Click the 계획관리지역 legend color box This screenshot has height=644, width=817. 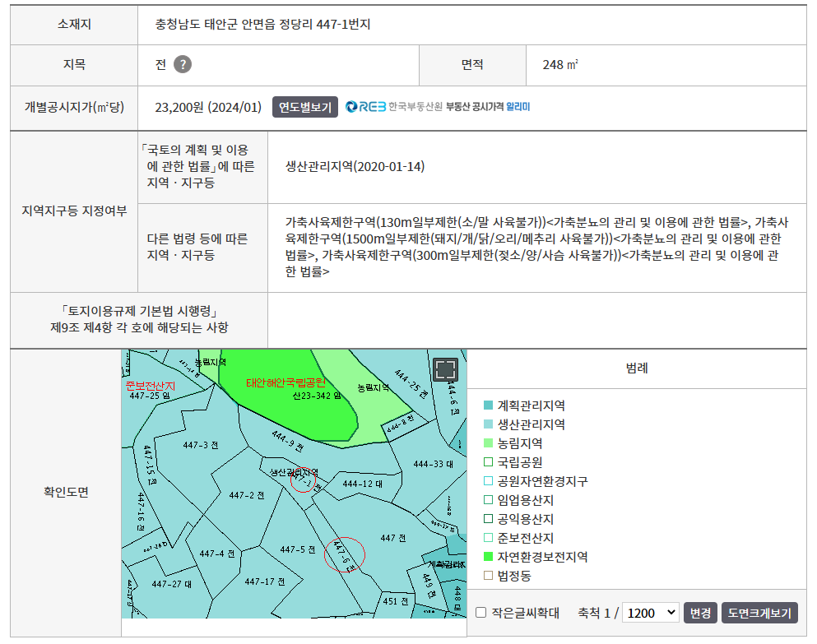coord(489,405)
